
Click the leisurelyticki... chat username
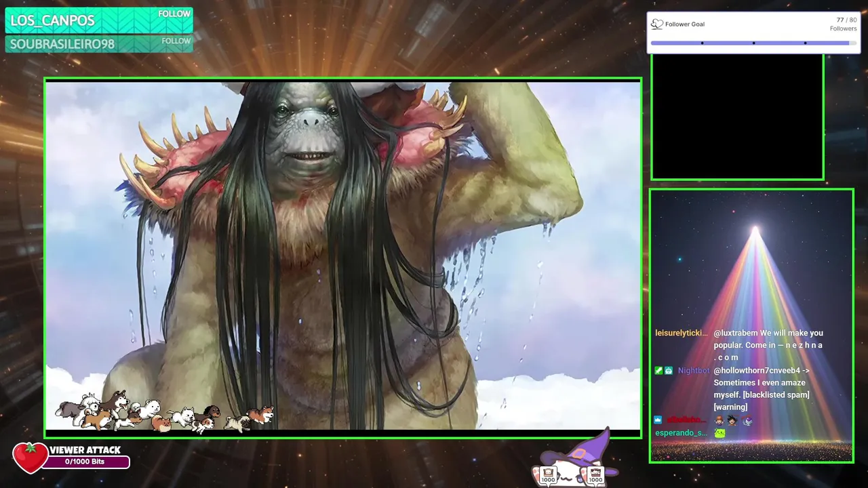coord(682,333)
